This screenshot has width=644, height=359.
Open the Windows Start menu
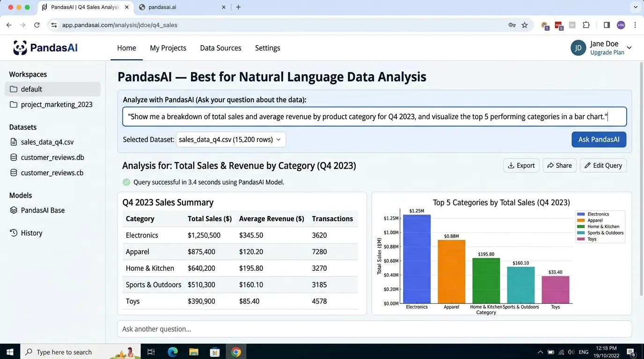tap(10, 352)
